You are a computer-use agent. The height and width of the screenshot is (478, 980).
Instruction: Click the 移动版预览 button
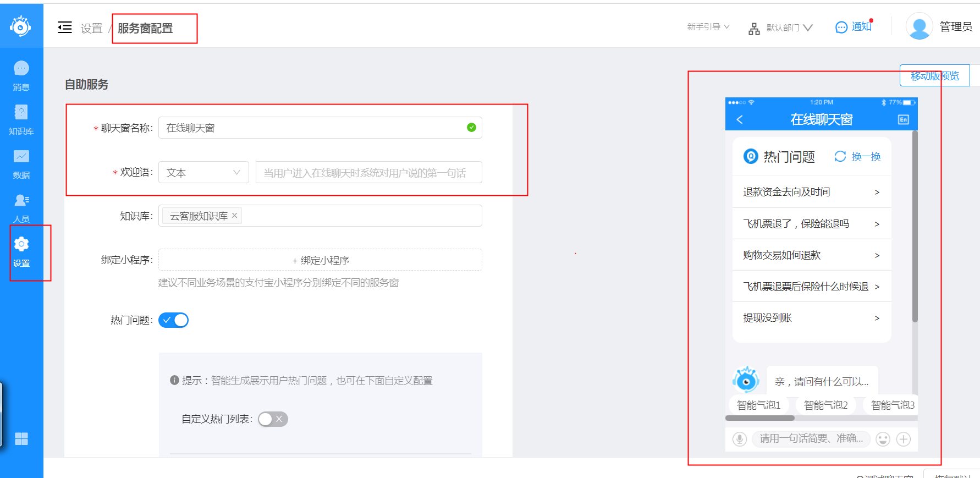pyautogui.click(x=935, y=75)
